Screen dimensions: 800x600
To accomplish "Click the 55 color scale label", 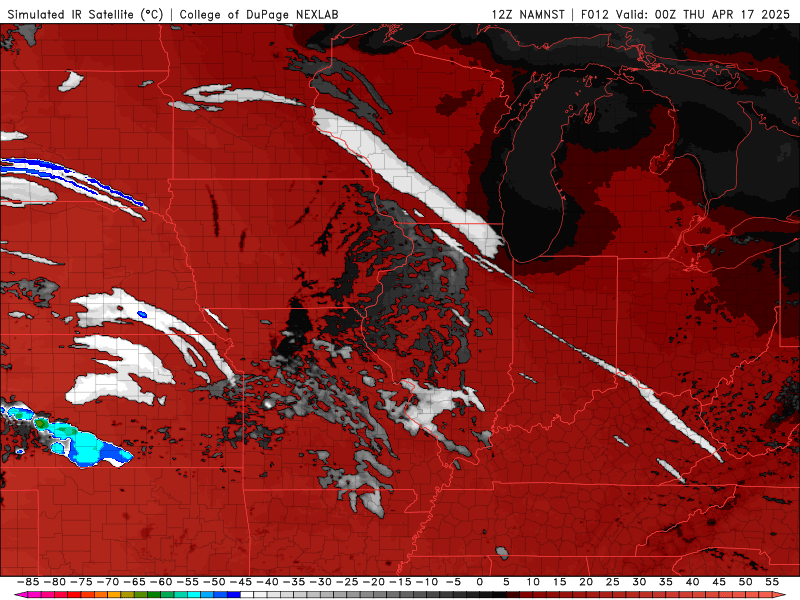I will tap(772, 582).
